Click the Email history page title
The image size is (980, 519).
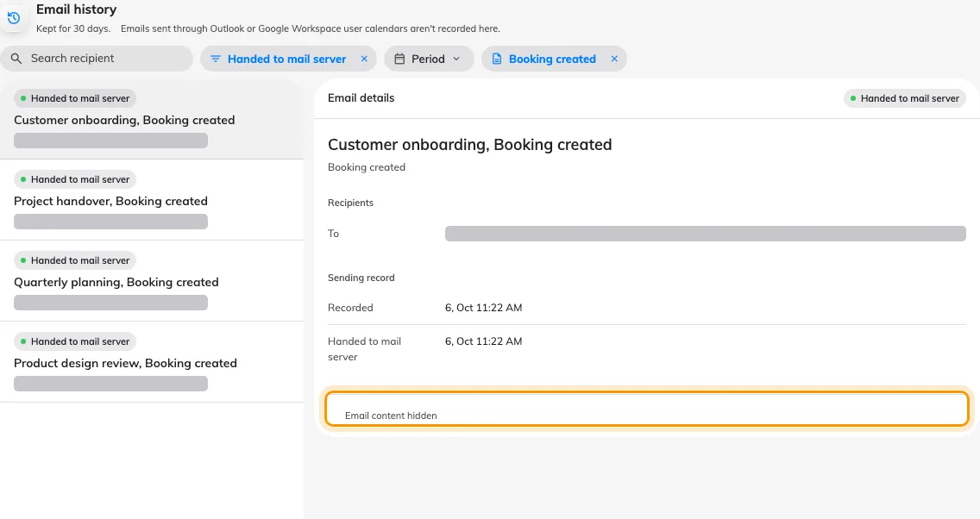pos(76,9)
